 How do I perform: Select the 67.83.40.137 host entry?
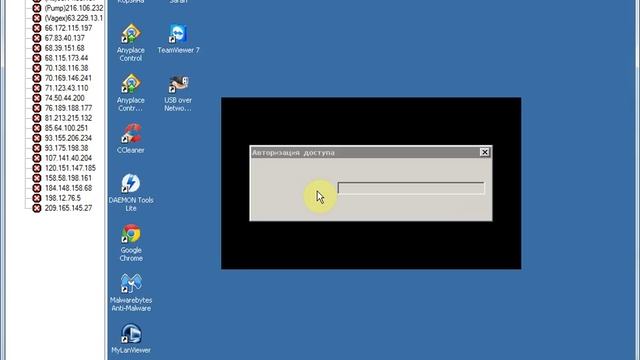click(x=64, y=38)
